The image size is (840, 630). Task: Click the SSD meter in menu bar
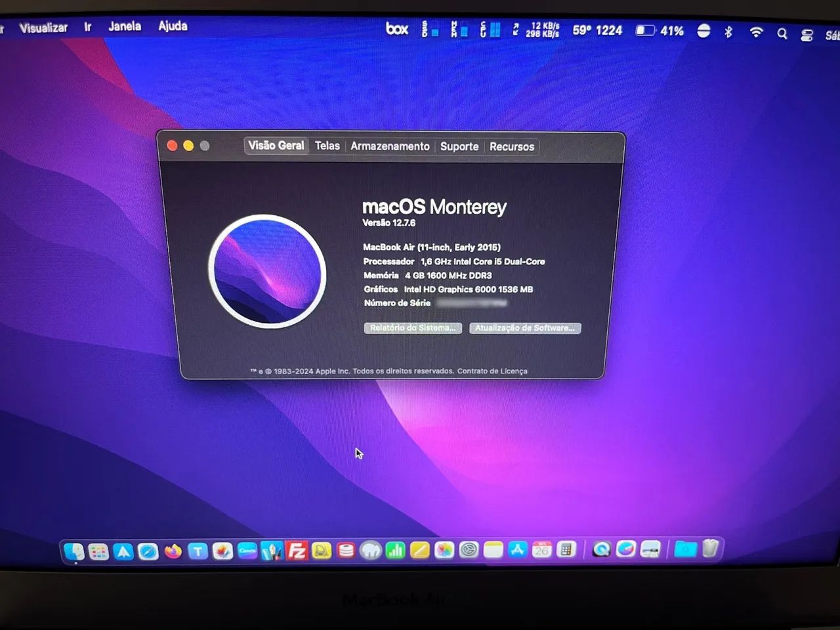(x=430, y=30)
